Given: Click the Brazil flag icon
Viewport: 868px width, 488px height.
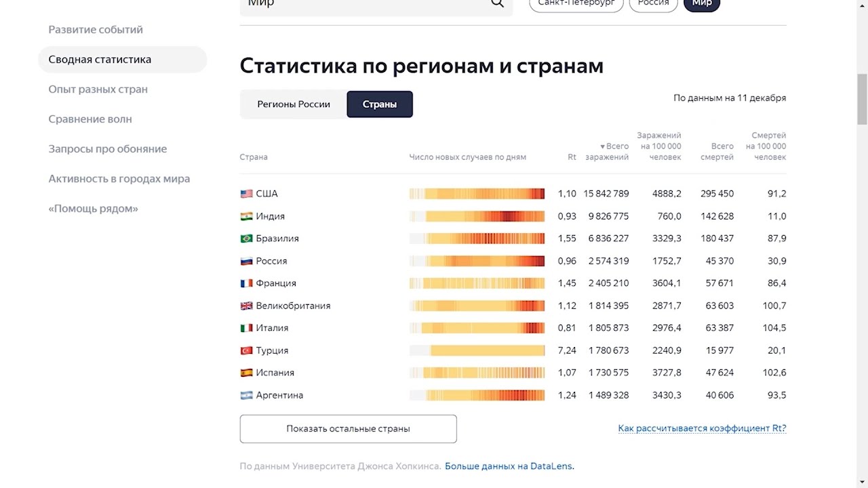Looking at the screenshot, I should point(246,239).
